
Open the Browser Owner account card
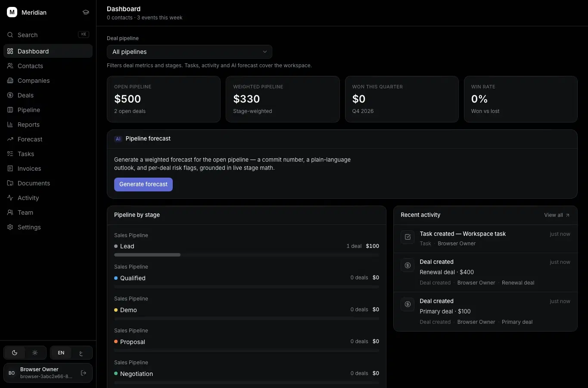tap(48, 373)
